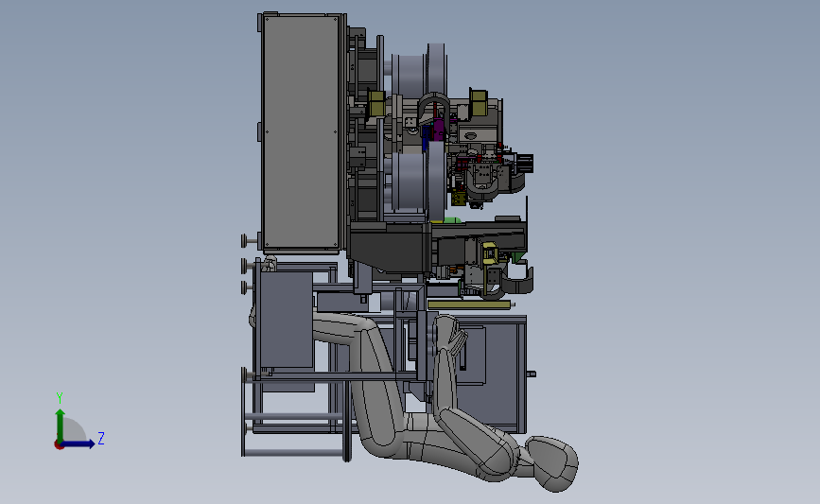Select the black motor at the machine's right end

tap(523, 164)
